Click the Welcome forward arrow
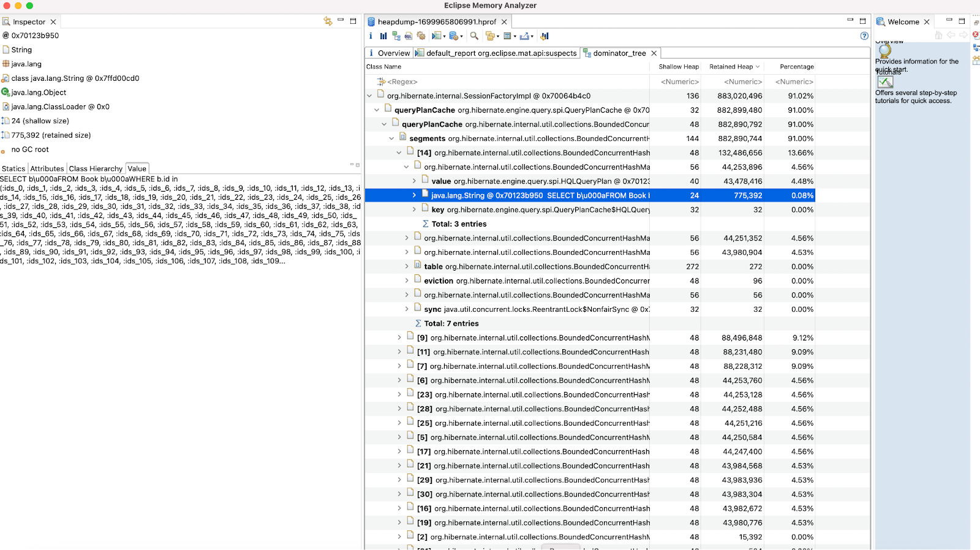This screenshot has width=980, height=550. coord(963,36)
